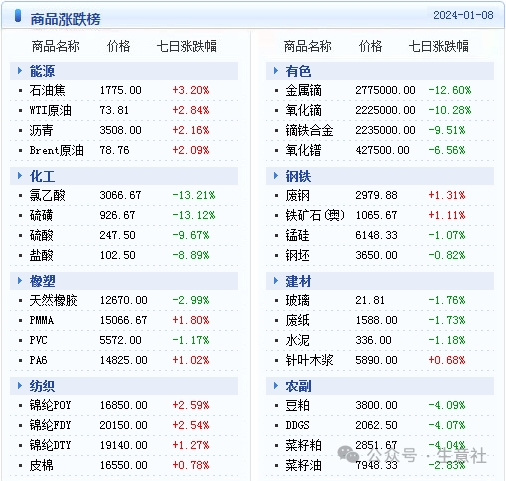Select the 锦纶DTY commodity name
Image resolution: width=506 pixels, height=481 pixels.
(50, 445)
